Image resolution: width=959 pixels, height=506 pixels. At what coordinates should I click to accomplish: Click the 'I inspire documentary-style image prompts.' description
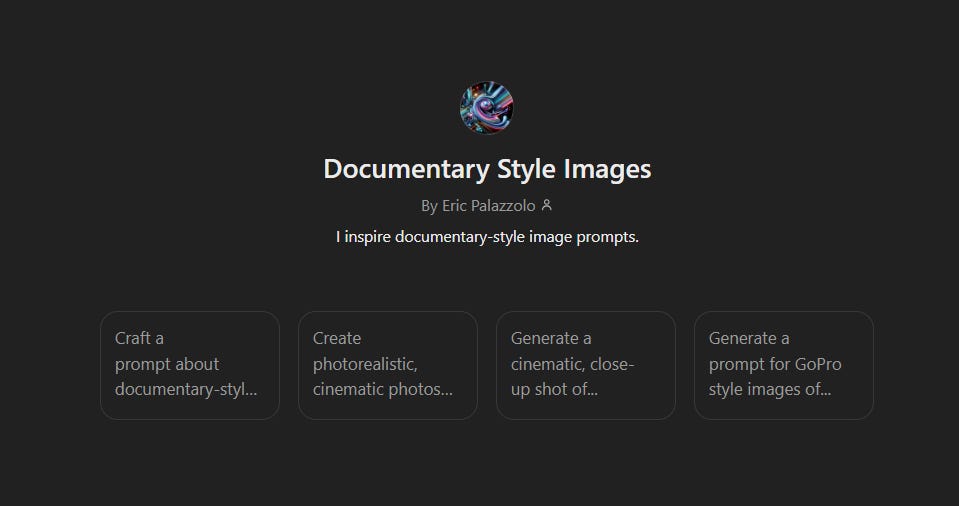[x=487, y=237]
